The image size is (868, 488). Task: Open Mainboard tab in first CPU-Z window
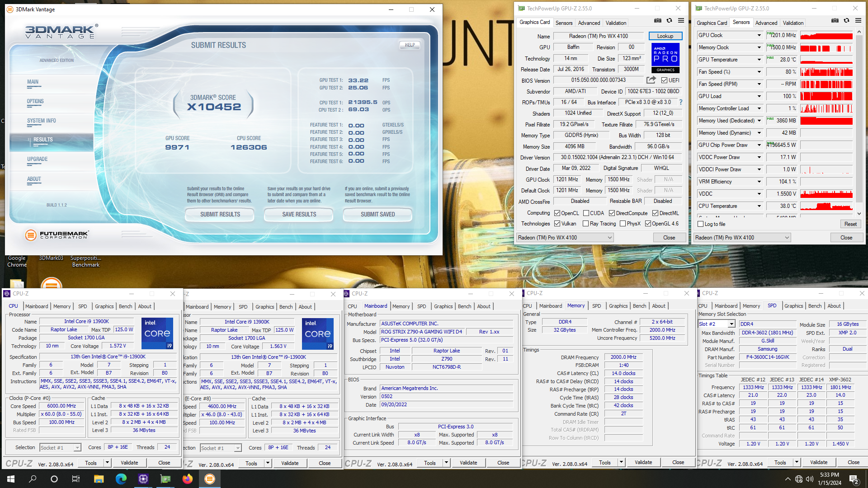(x=37, y=306)
